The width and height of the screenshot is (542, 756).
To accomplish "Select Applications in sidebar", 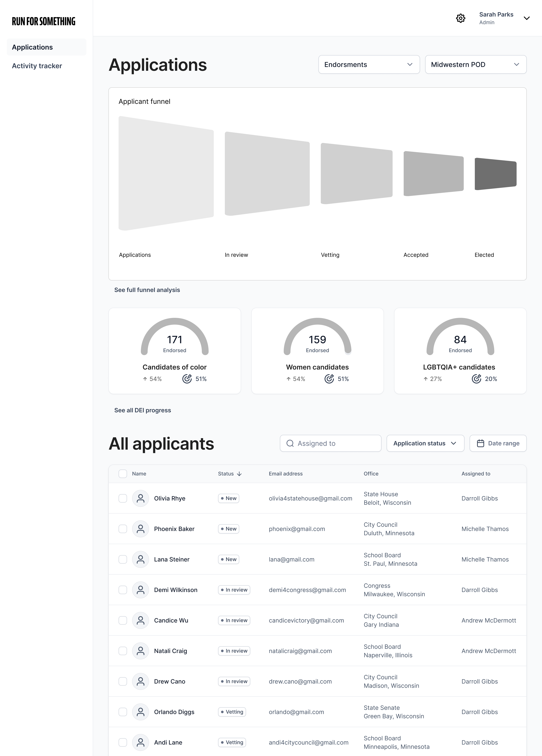I will 32,47.
